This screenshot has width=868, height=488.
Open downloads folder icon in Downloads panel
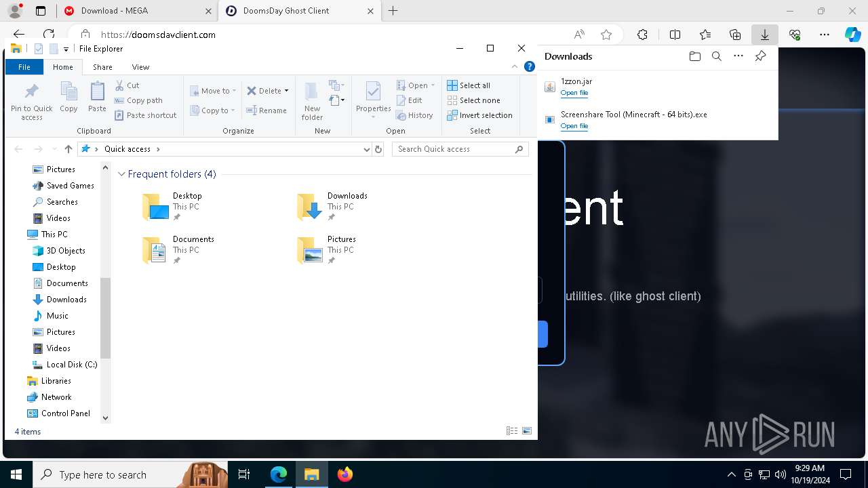[x=694, y=56]
